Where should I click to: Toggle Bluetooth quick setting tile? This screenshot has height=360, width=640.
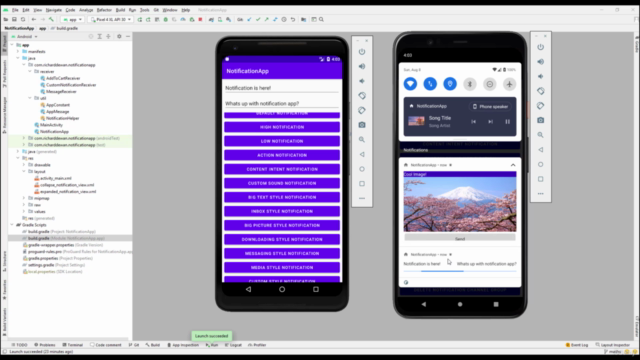[470, 84]
